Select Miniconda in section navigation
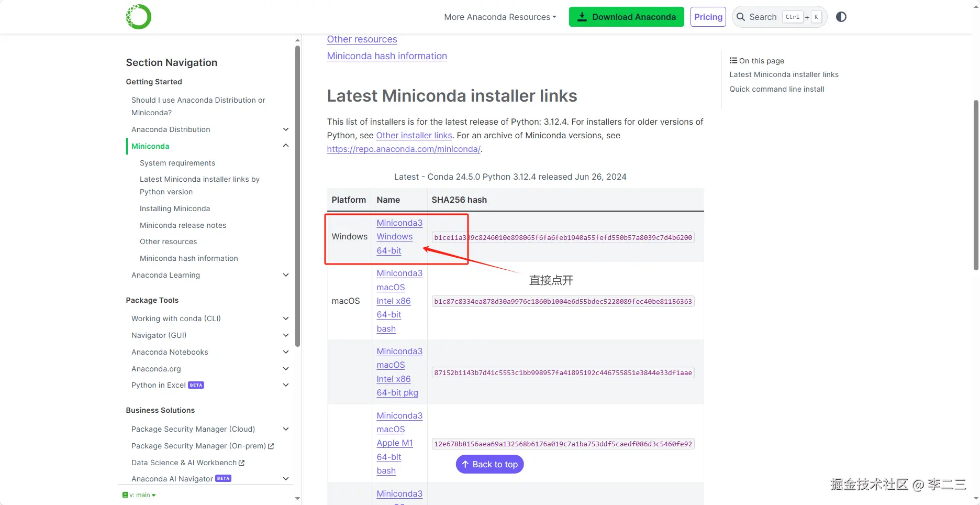This screenshot has width=980, height=505. pos(150,146)
